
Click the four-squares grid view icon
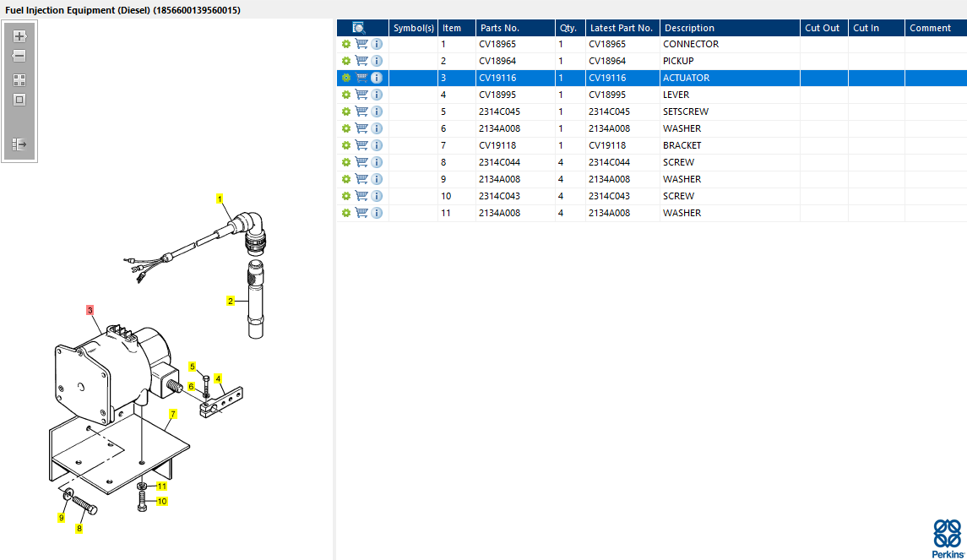coord(19,80)
